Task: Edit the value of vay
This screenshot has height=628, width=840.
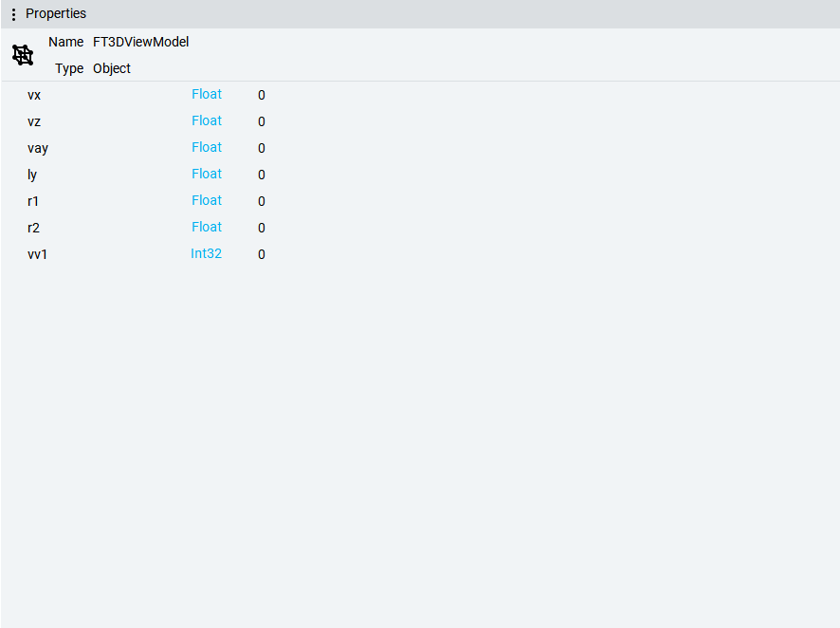Action: pyautogui.click(x=262, y=148)
